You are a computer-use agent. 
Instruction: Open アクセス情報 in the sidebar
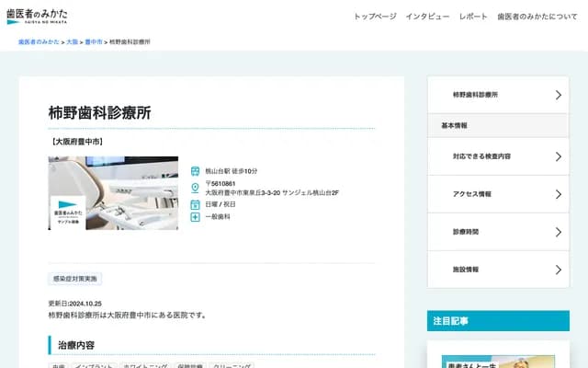click(x=498, y=194)
